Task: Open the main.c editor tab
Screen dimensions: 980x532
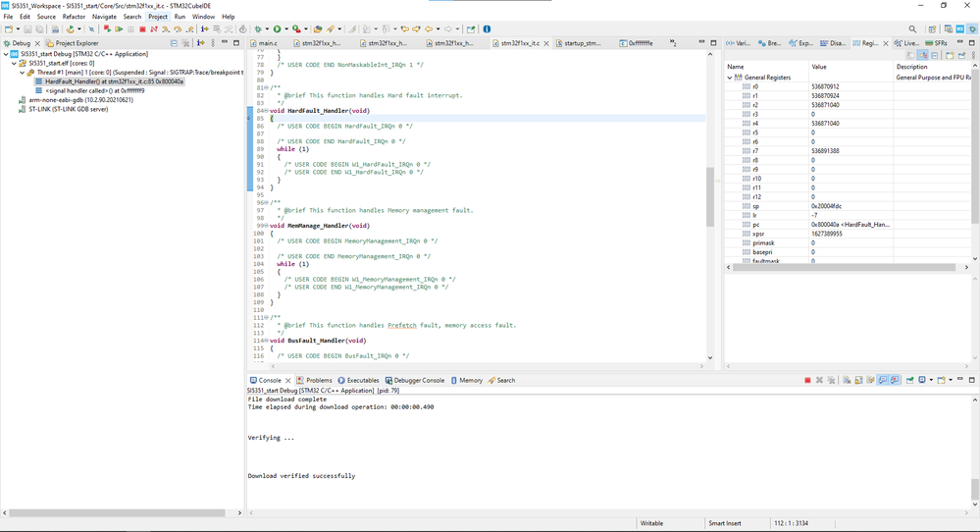Action: [x=268, y=43]
